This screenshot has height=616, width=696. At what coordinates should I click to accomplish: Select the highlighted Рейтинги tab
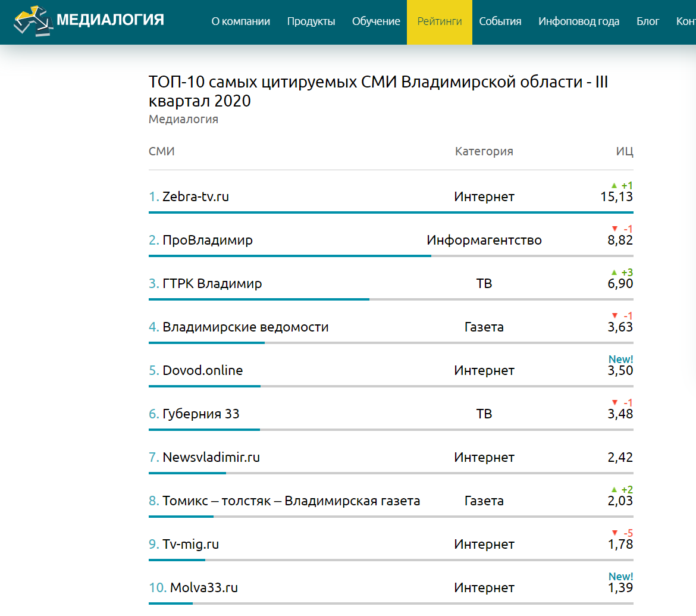(x=440, y=22)
